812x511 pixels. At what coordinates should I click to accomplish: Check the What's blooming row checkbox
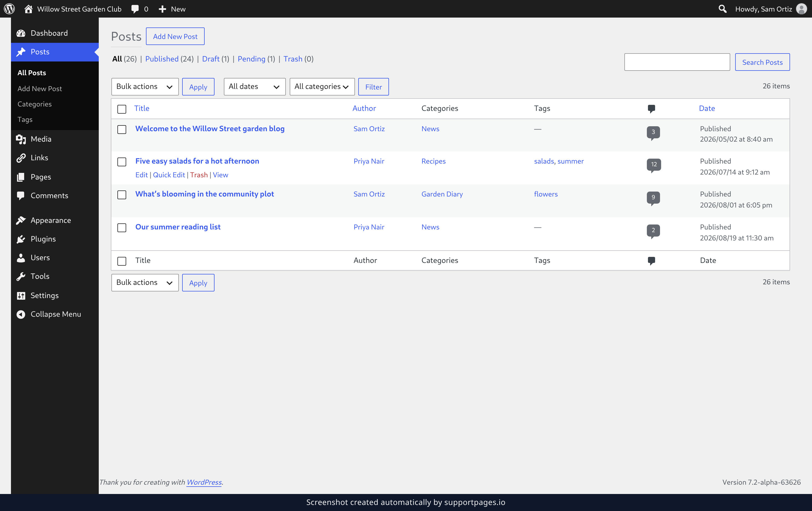tap(122, 195)
